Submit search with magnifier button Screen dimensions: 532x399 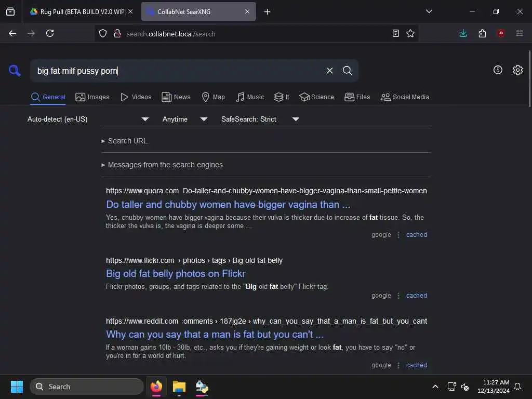point(347,71)
